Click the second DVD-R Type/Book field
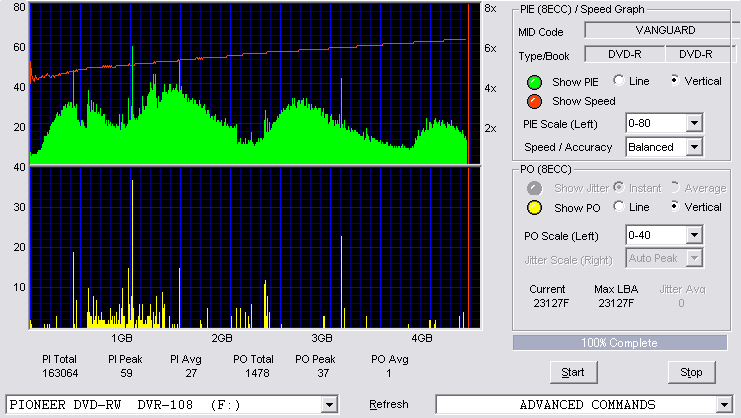Screen dimensions: 741x418 click(700, 54)
